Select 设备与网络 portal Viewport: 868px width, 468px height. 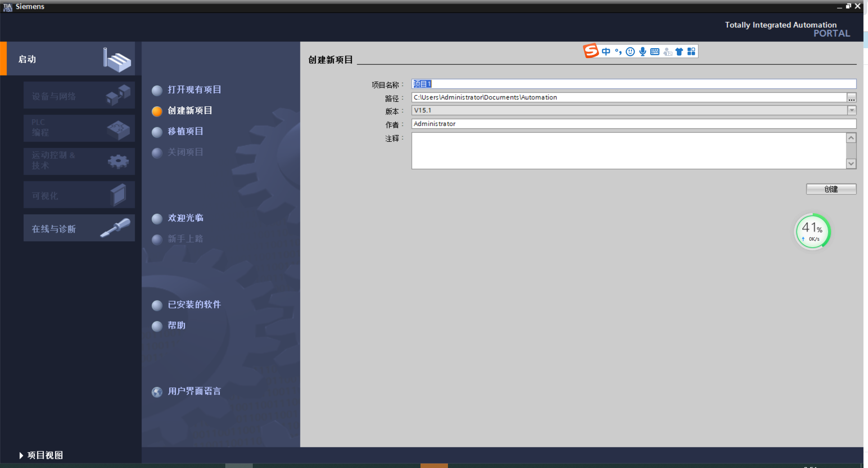tap(79, 95)
